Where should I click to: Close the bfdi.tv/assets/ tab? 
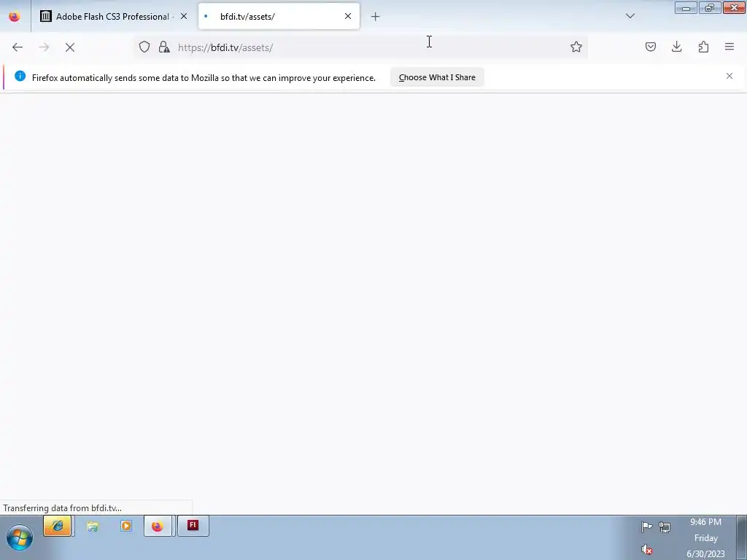[x=348, y=16]
